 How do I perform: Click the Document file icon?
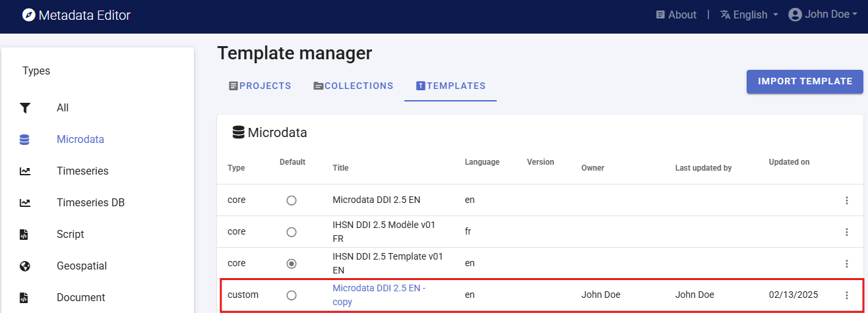[x=25, y=298]
